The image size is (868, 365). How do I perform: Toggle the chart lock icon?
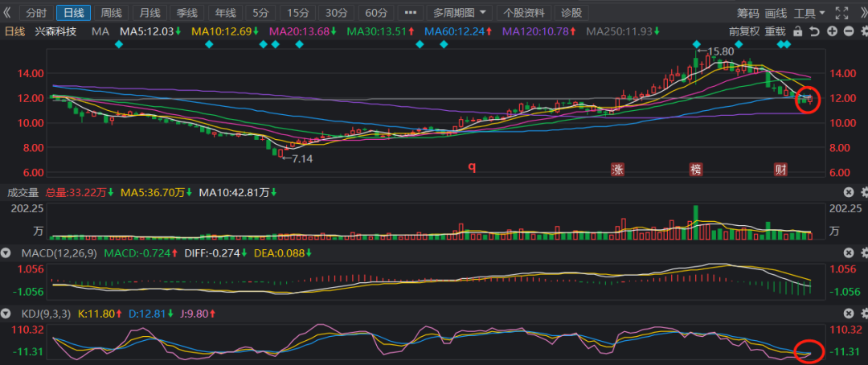[797, 31]
